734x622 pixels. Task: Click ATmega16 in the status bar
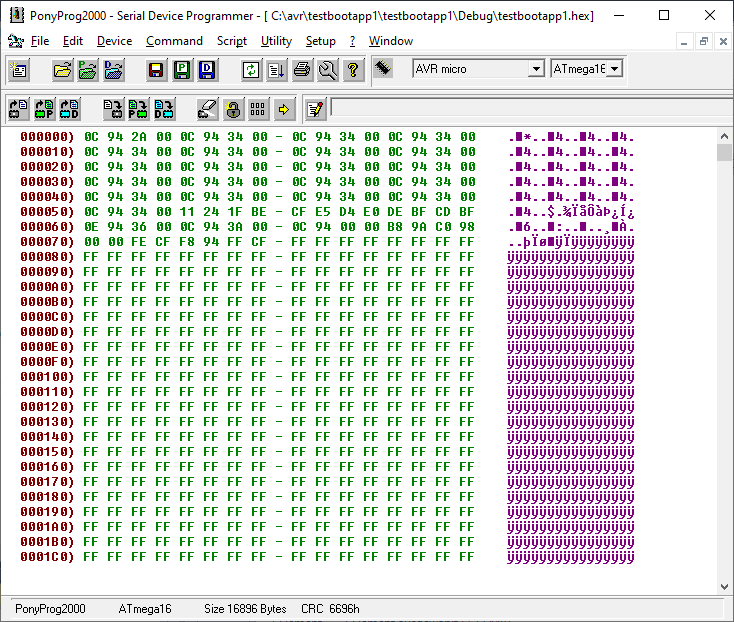145,609
